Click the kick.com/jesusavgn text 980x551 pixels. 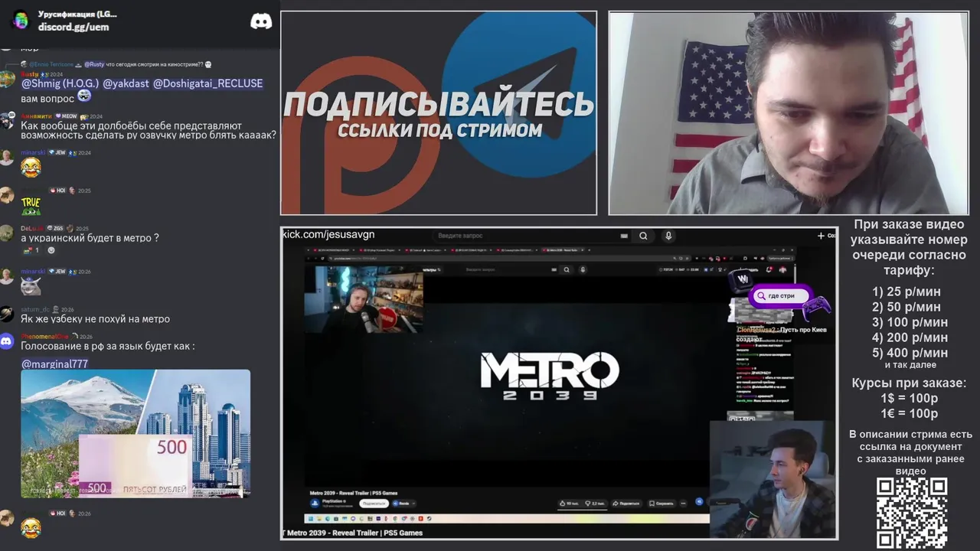[328, 234]
